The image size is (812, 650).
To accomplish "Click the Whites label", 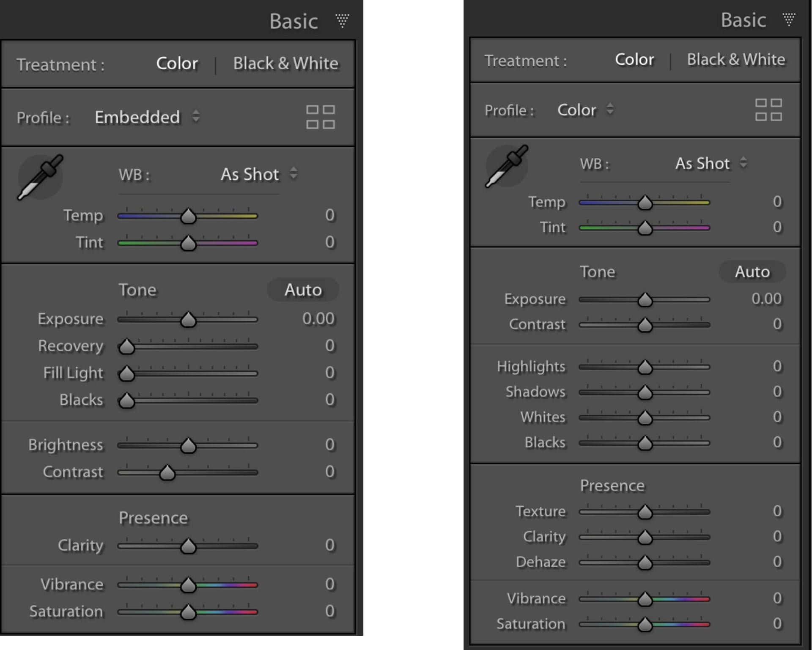I will (x=543, y=417).
